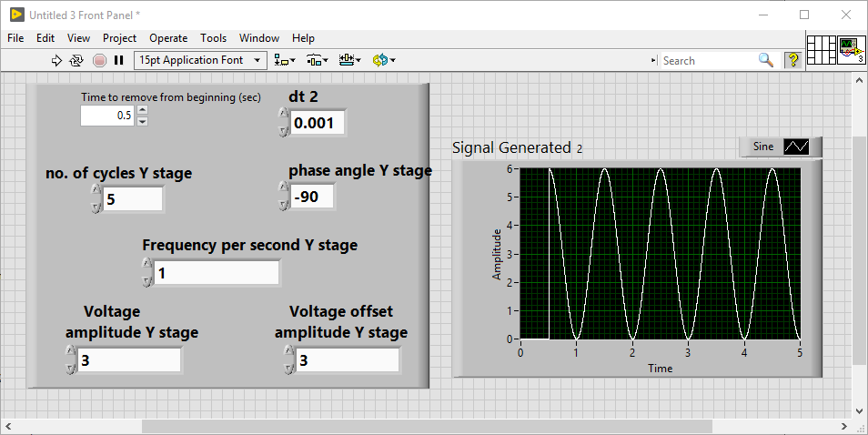
Task: Click the Voltage amplitude Y stage field
Action: 129,360
